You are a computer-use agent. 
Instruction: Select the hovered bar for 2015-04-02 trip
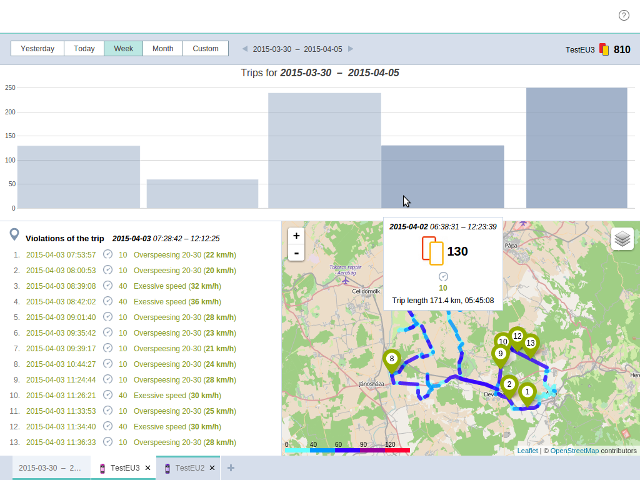click(x=442, y=177)
